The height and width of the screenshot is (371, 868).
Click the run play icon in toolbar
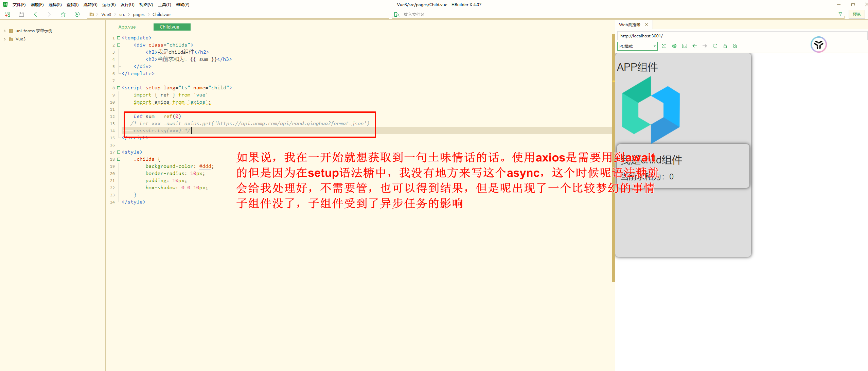coord(77,14)
